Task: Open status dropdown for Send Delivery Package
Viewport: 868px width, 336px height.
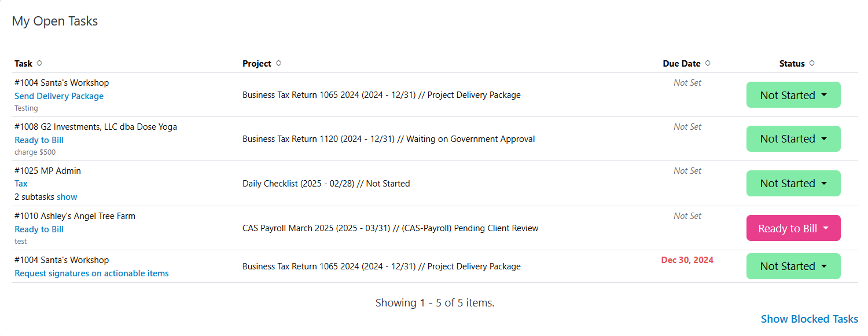Action: pyautogui.click(x=793, y=95)
